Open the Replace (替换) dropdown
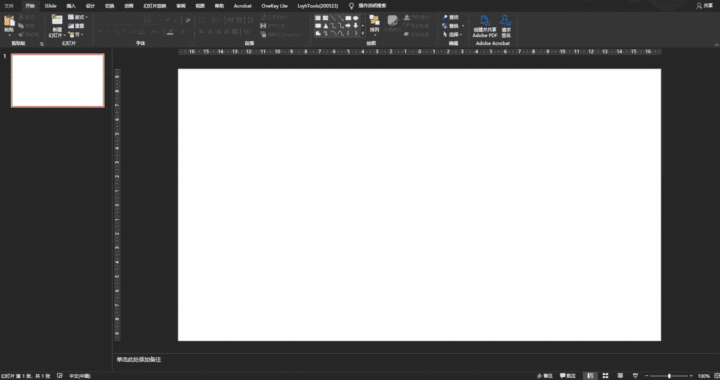The height and width of the screenshot is (380, 720). [454, 26]
